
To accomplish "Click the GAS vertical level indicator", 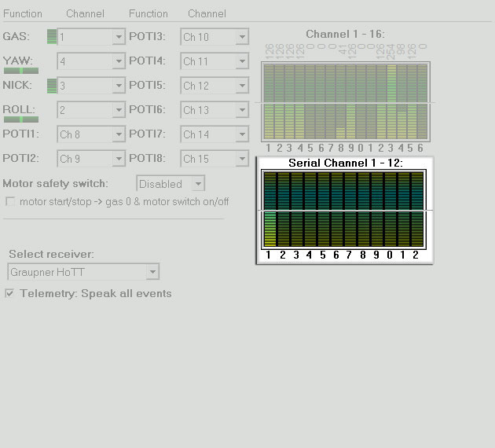I will (52, 36).
